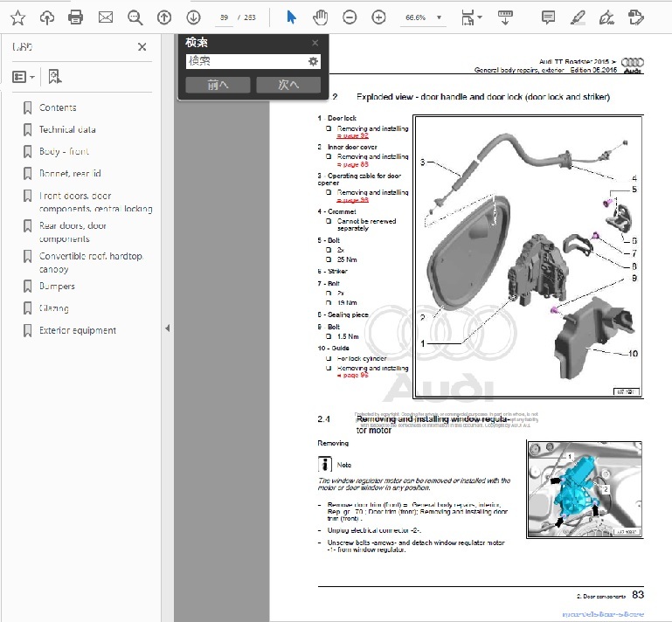Follow page 93 link under Operating cable
Screen dimensions: 672x622
352,200
